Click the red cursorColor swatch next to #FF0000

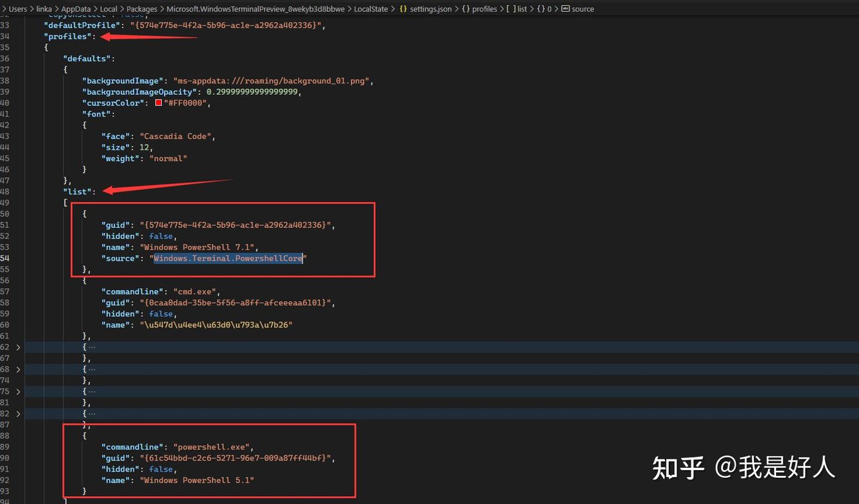click(157, 103)
